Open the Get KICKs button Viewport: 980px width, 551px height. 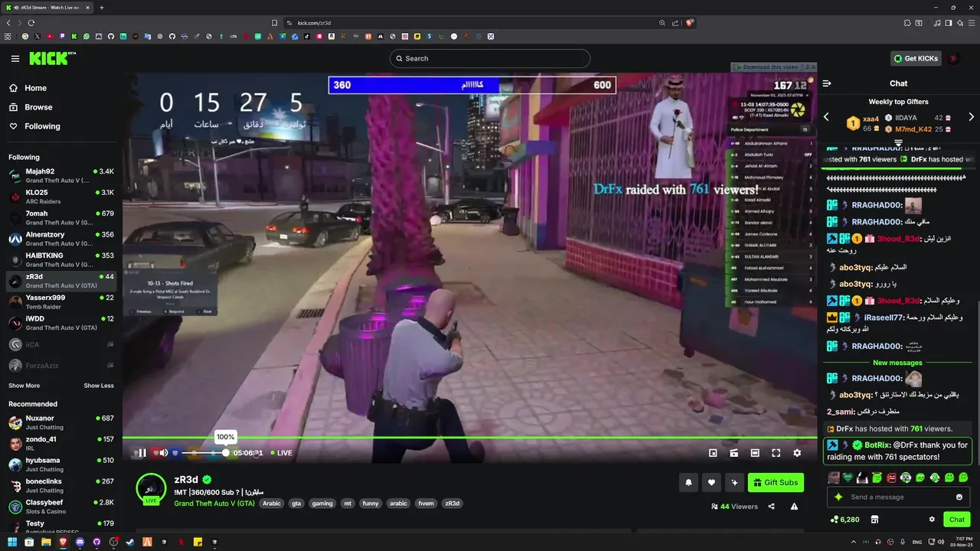916,58
